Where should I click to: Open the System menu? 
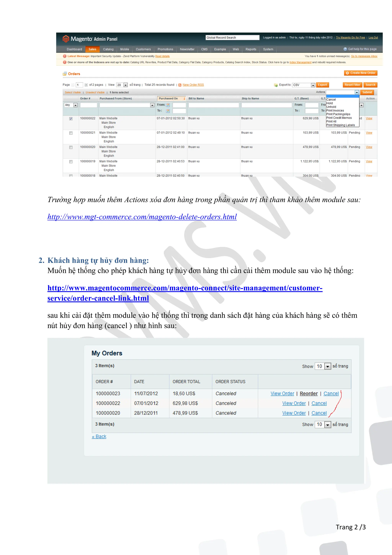(x=268, y=49)
